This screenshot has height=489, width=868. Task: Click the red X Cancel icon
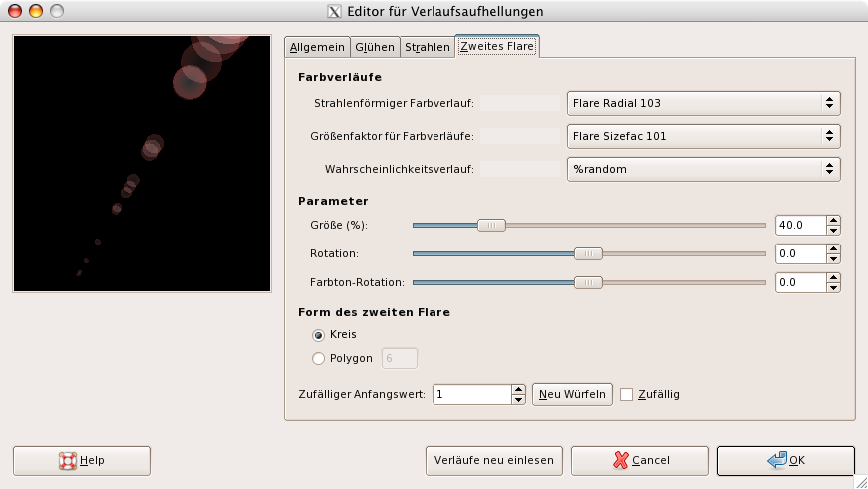coord(621,461)
